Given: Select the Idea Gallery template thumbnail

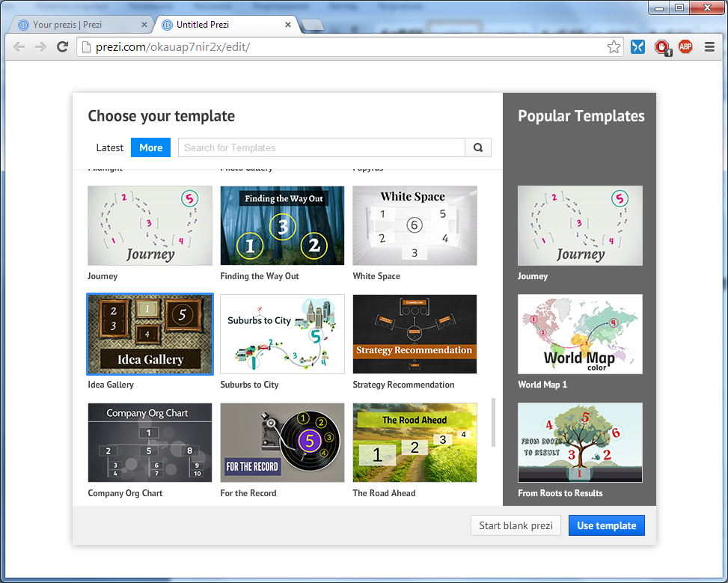Looking at the screenshot, I should click(x=150, y=334).
